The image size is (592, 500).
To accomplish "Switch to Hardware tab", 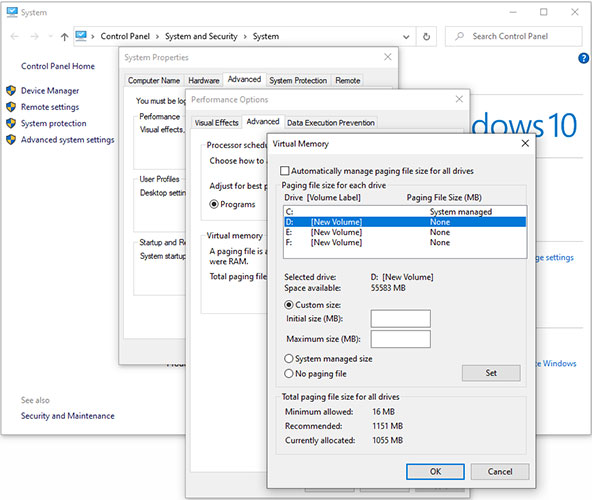I will coord(204,80).
